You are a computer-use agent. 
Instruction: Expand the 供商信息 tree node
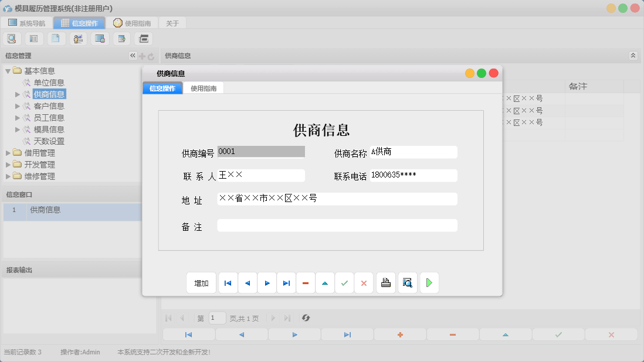pos(17,94)
